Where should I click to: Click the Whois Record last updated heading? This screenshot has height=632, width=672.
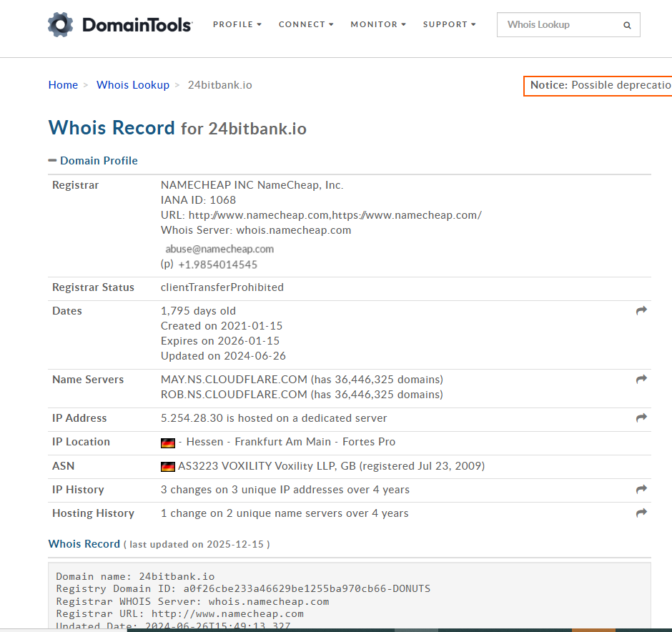pos(159,544)
